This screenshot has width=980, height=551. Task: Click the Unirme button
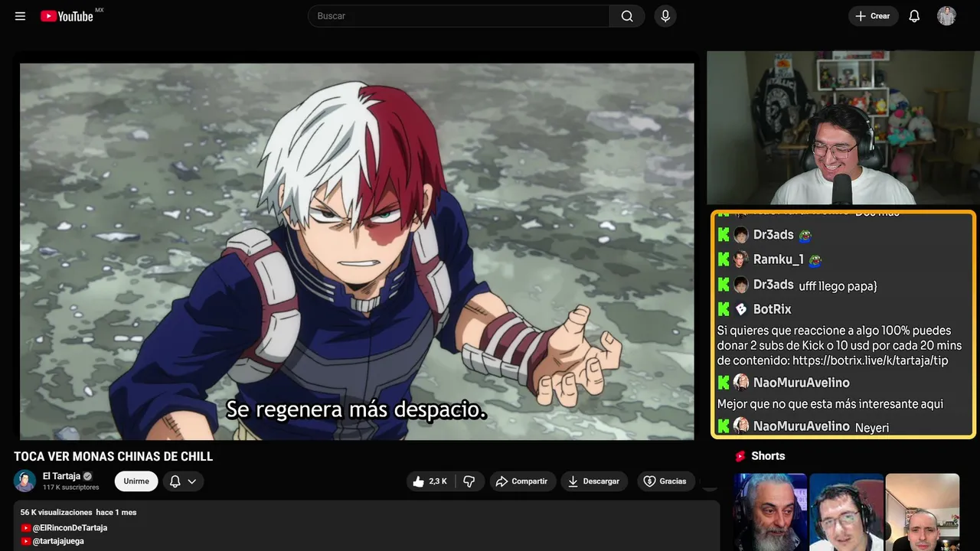(136, 481)
